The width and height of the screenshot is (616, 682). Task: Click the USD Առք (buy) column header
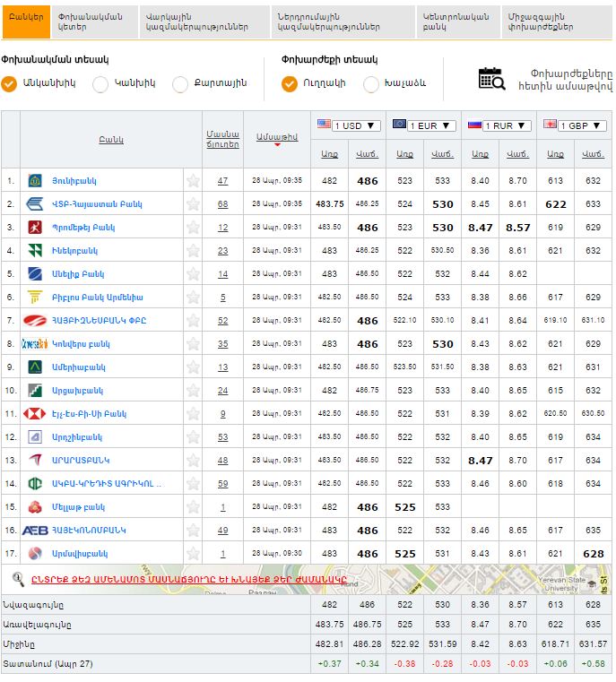pos(330,154)
